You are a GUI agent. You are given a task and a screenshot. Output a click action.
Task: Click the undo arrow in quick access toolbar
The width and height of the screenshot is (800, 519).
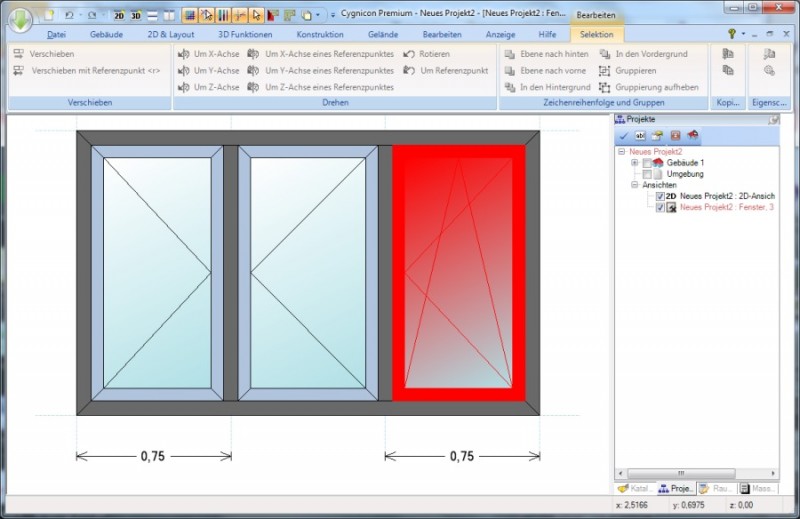pyautogui.click(x=69, y=16)
